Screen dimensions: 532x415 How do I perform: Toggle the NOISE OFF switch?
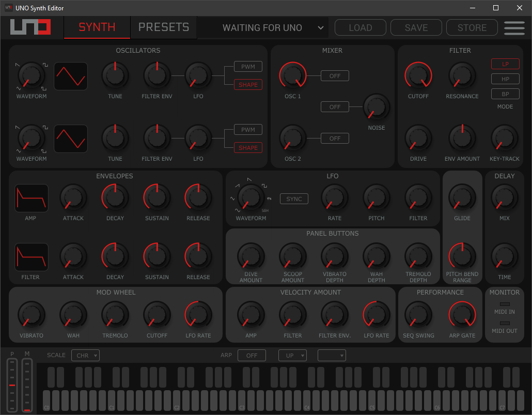(x=335, y=107)
